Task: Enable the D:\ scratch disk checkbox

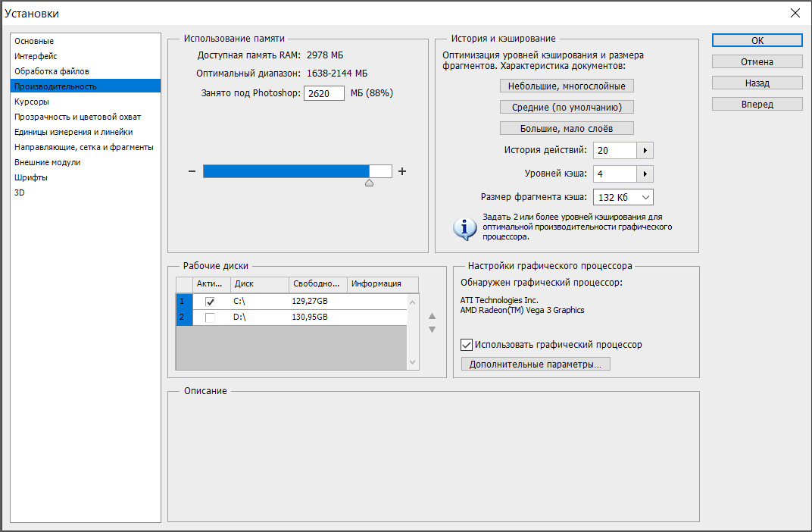Action: pos(210,318)
